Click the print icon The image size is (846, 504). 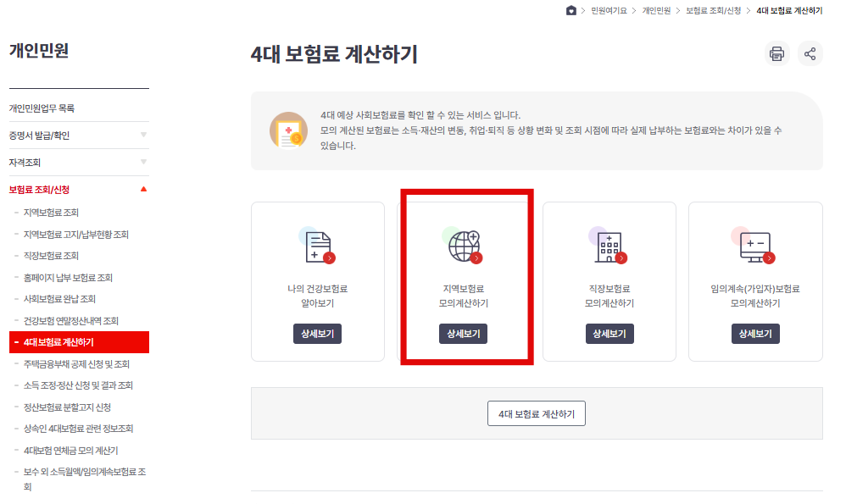776,53
